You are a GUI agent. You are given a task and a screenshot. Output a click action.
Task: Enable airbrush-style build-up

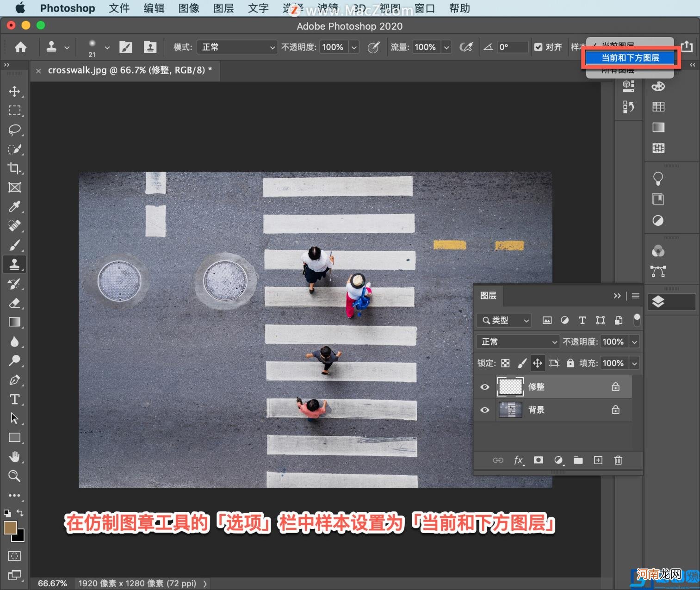[466, 47]
